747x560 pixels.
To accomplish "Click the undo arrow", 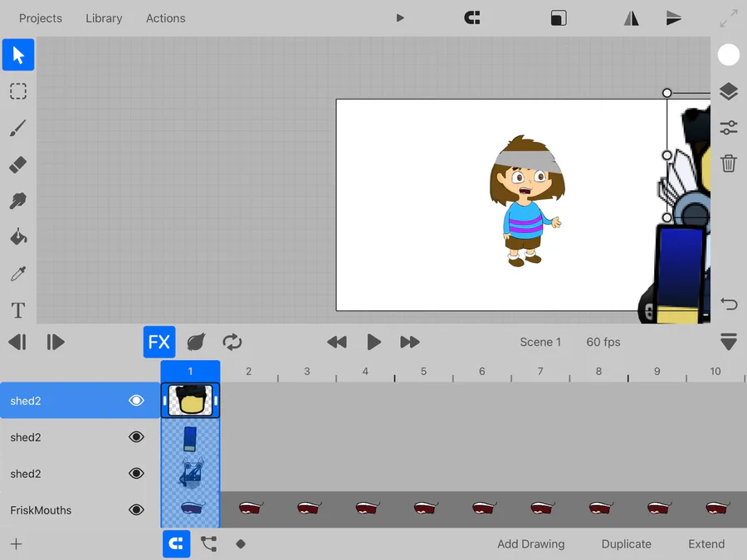I will coord(729,304).
